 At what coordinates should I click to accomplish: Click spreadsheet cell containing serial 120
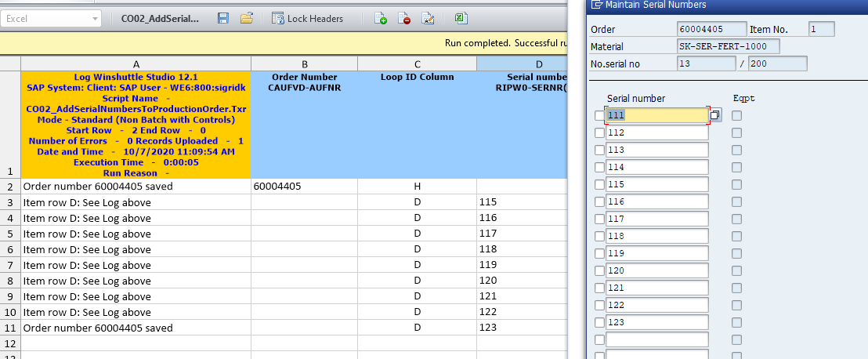click(522, 281)
